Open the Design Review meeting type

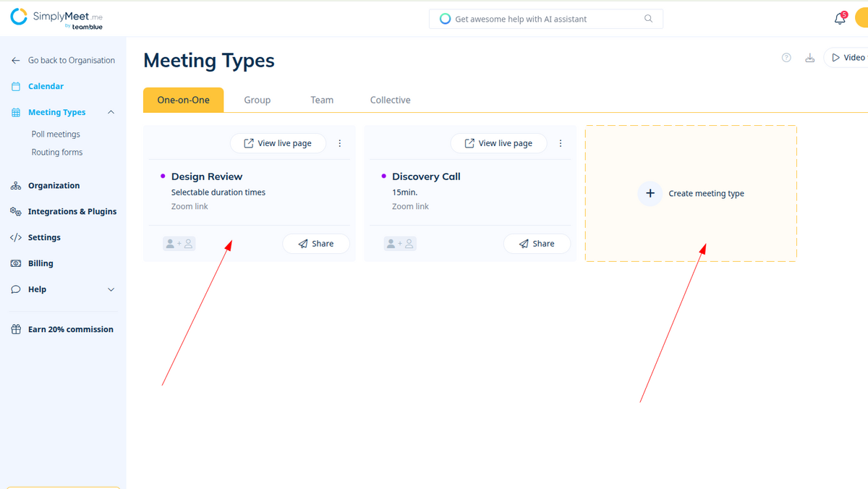(x=207, y=177)
